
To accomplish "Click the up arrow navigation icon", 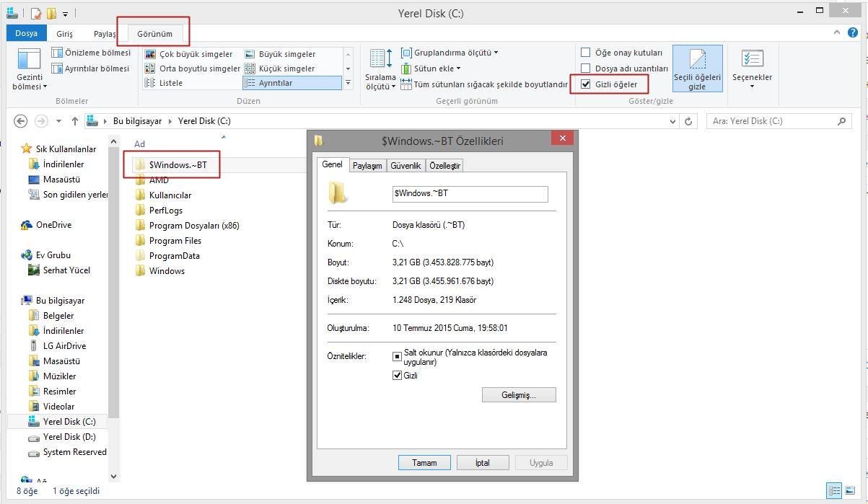I will pos(74,121).
